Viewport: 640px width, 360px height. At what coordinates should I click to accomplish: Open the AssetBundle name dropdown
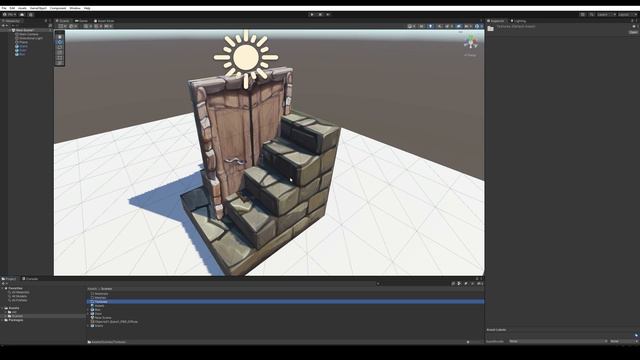(x=558, y=341)
